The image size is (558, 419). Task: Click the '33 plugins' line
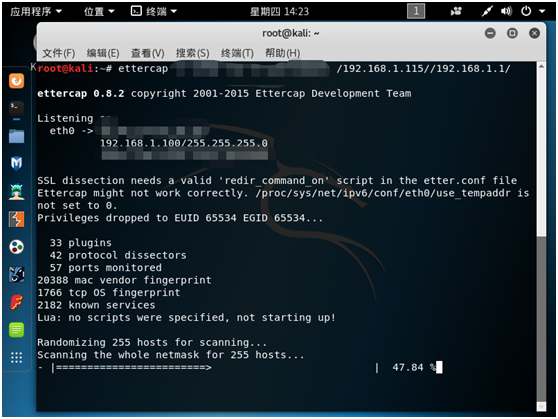click(80, 243)
